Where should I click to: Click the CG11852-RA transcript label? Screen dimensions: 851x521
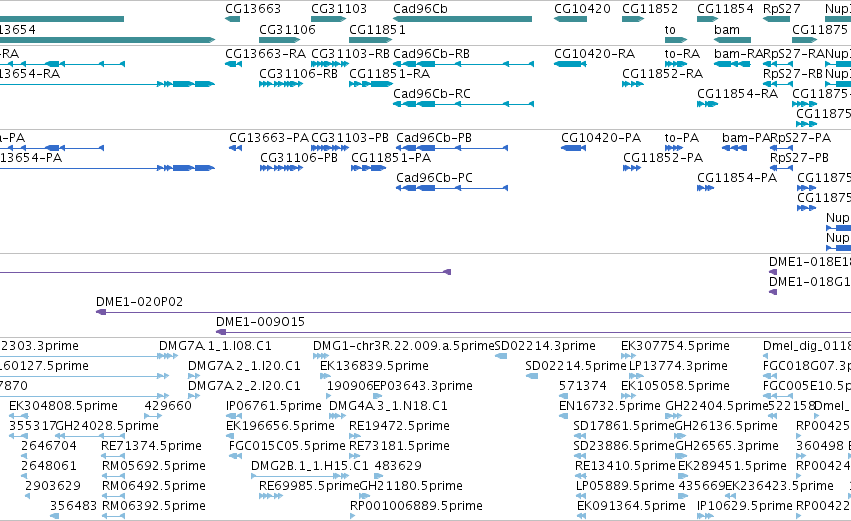663,74
